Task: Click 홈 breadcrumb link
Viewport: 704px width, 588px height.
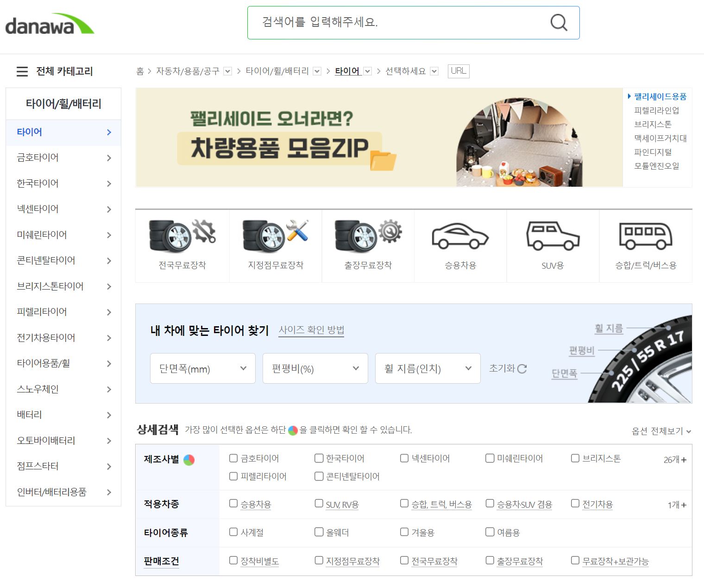Action: [x=140, y=71]
